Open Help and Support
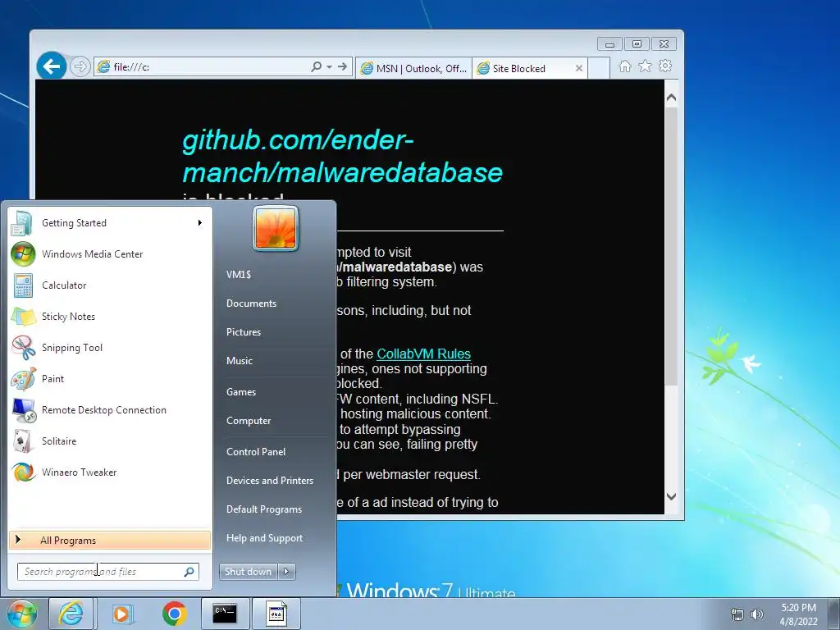Viewport: 840px width, 630px height. coord(265,538)
